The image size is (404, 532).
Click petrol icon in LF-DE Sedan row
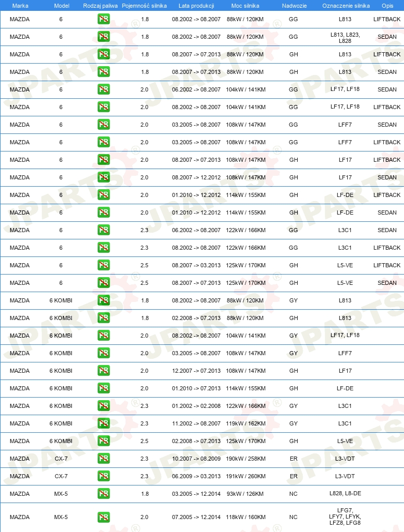click(103, 212)
